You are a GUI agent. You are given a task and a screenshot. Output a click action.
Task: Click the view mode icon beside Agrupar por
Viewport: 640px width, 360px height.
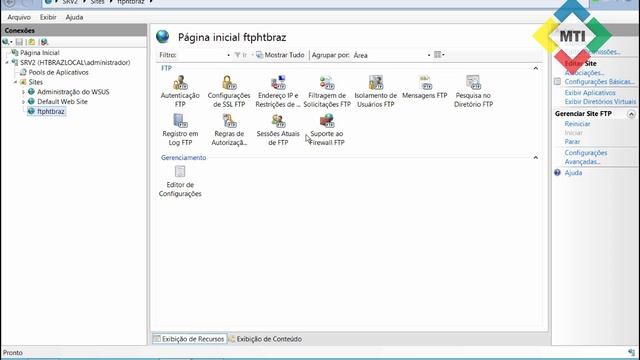point(439,55)
